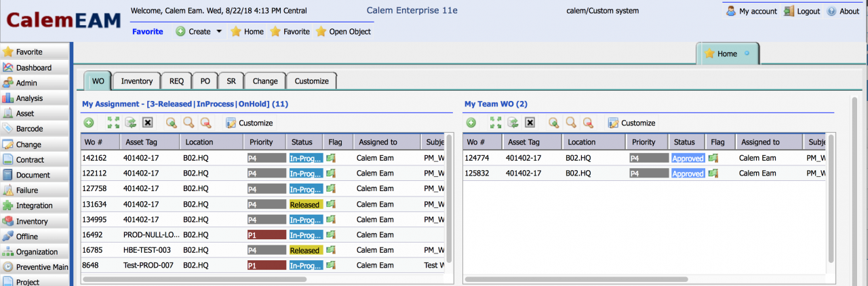Click asset tag Test-PROD-007
The image size is (868, 286).
[x=148, y=266]
